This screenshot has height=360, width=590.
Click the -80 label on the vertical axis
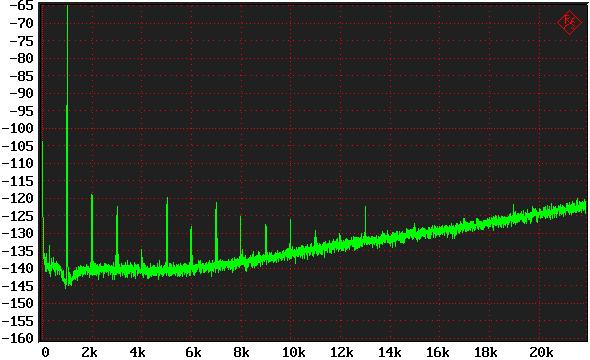coord(21,58)
